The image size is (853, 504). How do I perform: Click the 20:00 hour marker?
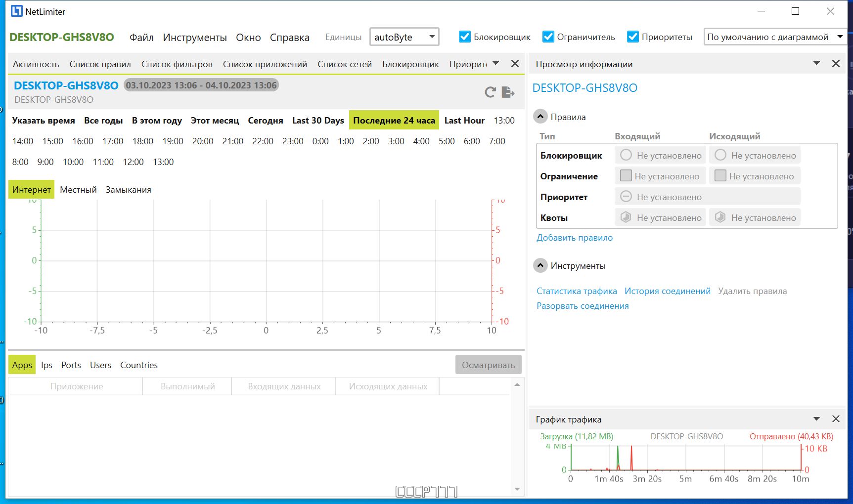(203, 141)
